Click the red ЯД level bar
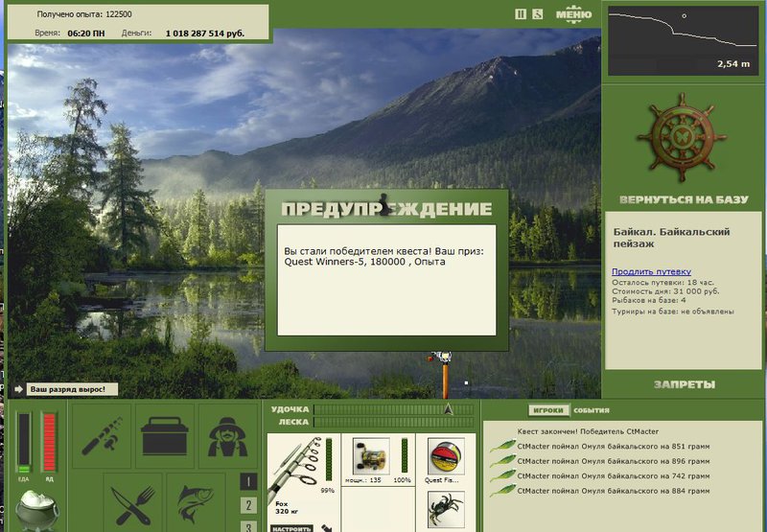The width and height of the screenshot is (767, 532). 50,443
